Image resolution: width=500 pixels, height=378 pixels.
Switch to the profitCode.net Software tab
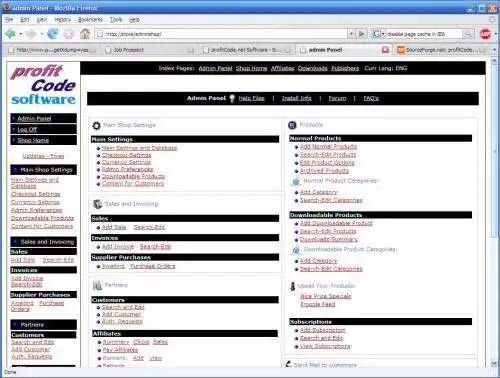[x=246, y=50]
